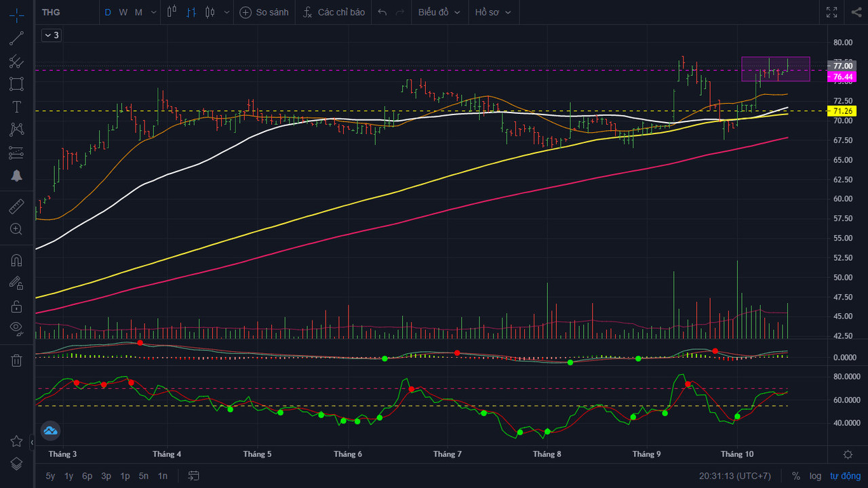Toggle hide all drawings eye icon
This screenshot has width=868, height=488.
click(16, 329)
